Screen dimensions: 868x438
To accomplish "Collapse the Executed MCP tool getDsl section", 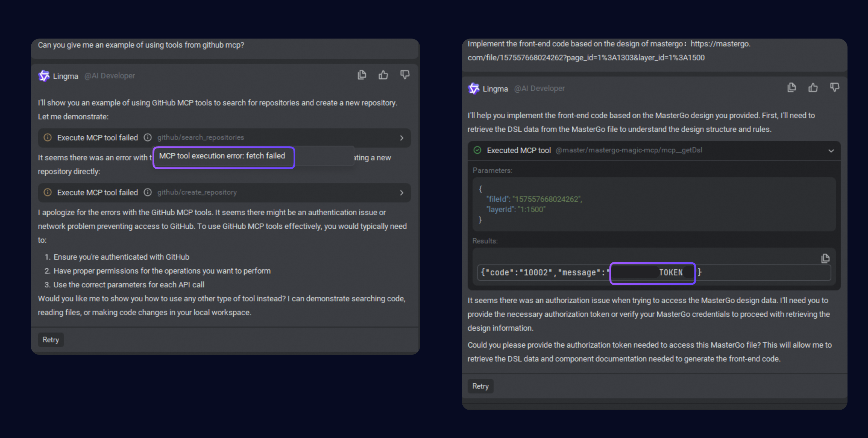I will click(831, 151).
